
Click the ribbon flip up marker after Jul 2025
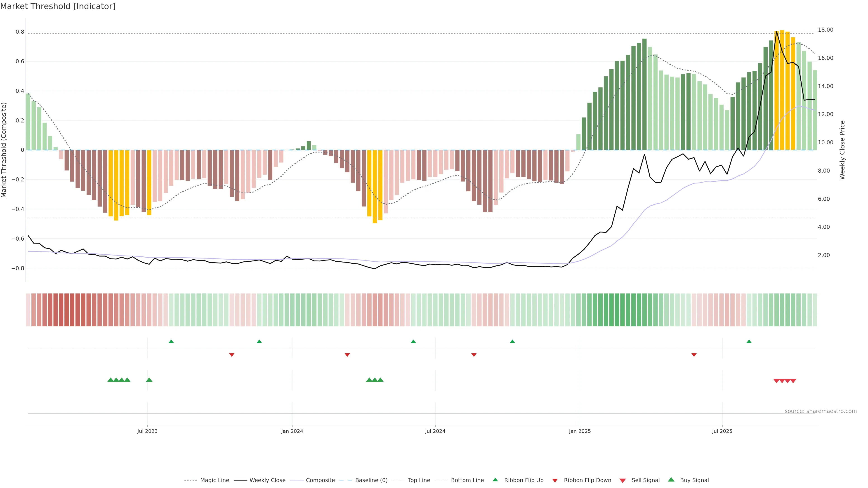point(749,342)
